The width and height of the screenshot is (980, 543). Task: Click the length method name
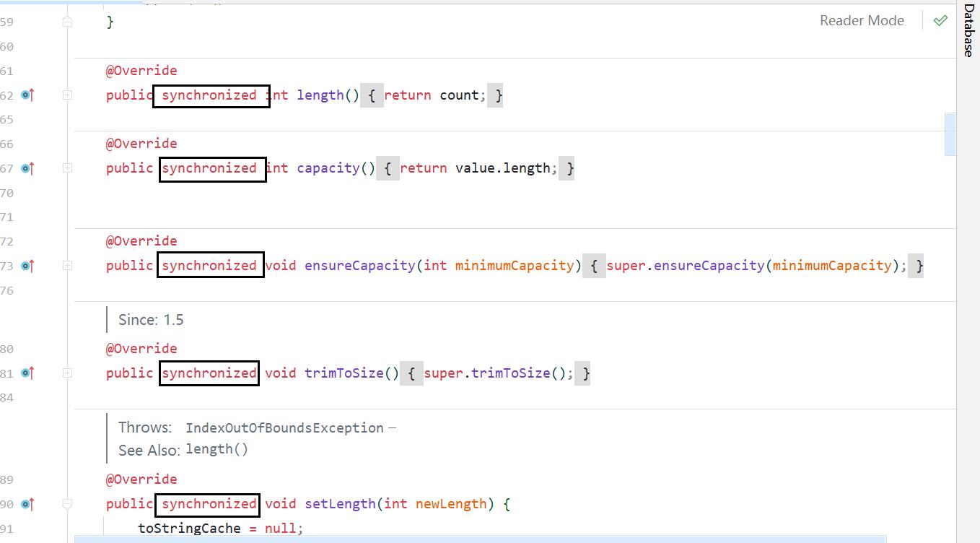point(320,95)
